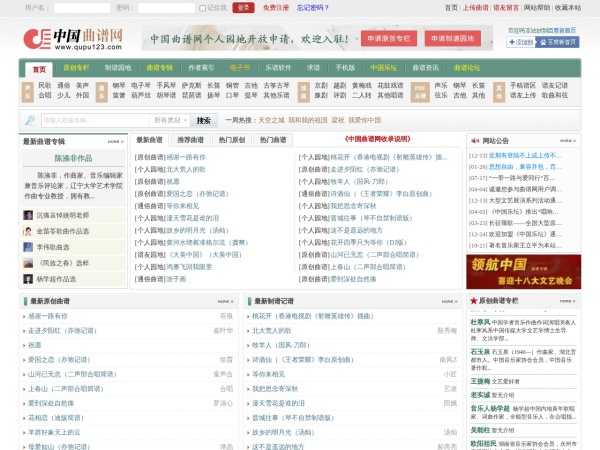
Task: Click the 申请制谱园地 banner button
Action: (x=453, y=39)
